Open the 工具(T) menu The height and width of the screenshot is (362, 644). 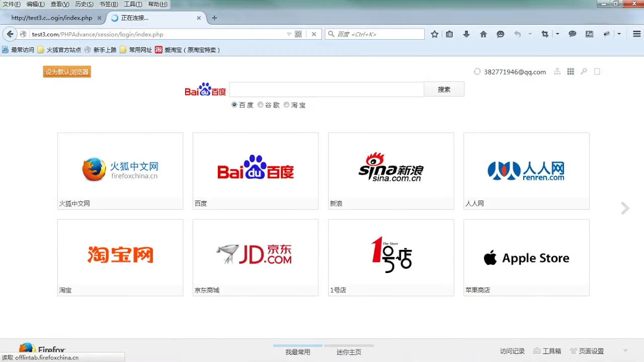point(133,4)
